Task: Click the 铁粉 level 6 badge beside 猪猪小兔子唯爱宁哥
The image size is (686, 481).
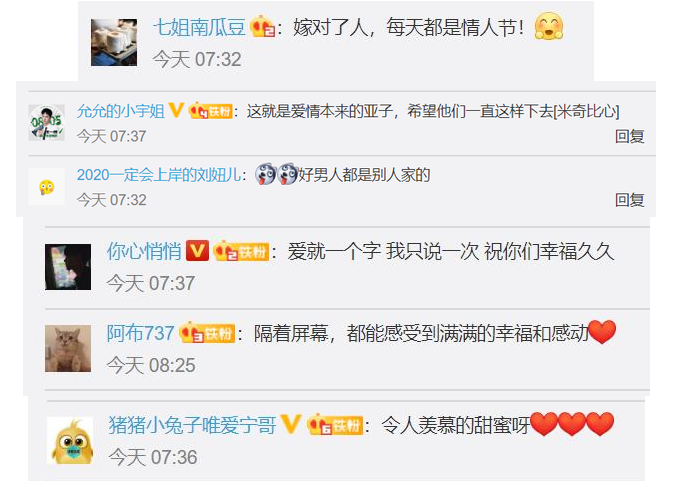Action: pyautogui.click(x=335, y=424)
